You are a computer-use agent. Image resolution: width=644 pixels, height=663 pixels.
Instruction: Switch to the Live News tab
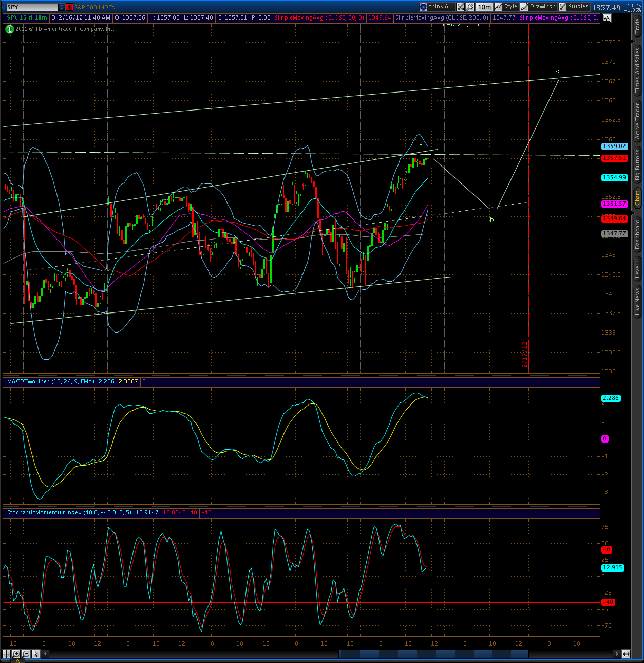click(637, 302)
